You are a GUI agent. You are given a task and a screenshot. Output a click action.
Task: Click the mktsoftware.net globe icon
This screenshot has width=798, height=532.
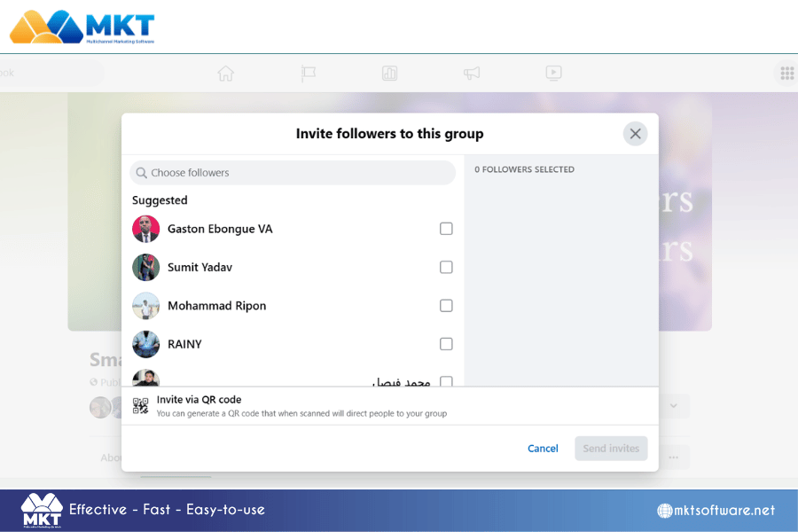point(664,510)
